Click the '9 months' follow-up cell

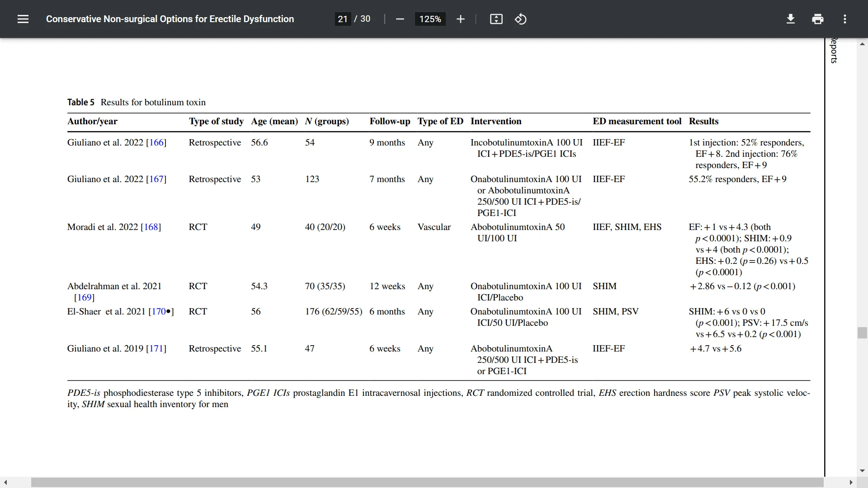(x=387, y=142)
